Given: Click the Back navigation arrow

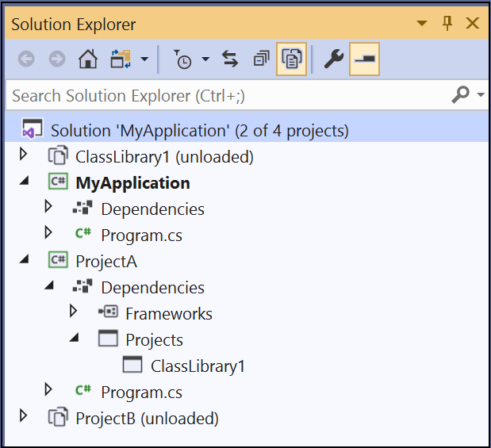Looking at the screenshot, I should [x=26, y=59].
